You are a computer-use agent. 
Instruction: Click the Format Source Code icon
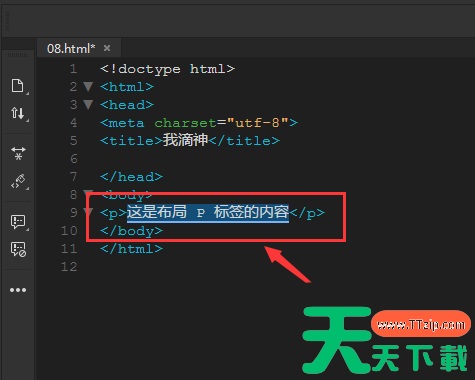[18, 182]
